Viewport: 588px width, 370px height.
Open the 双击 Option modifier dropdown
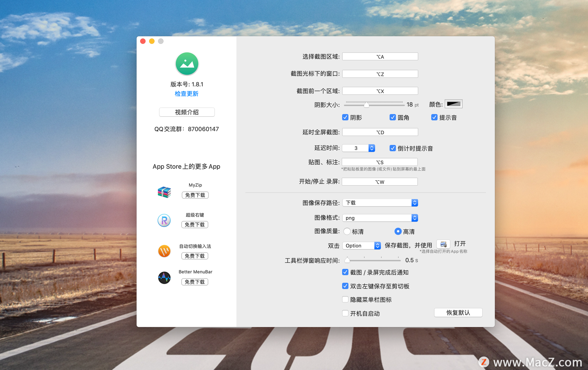(x=362, y=245)
